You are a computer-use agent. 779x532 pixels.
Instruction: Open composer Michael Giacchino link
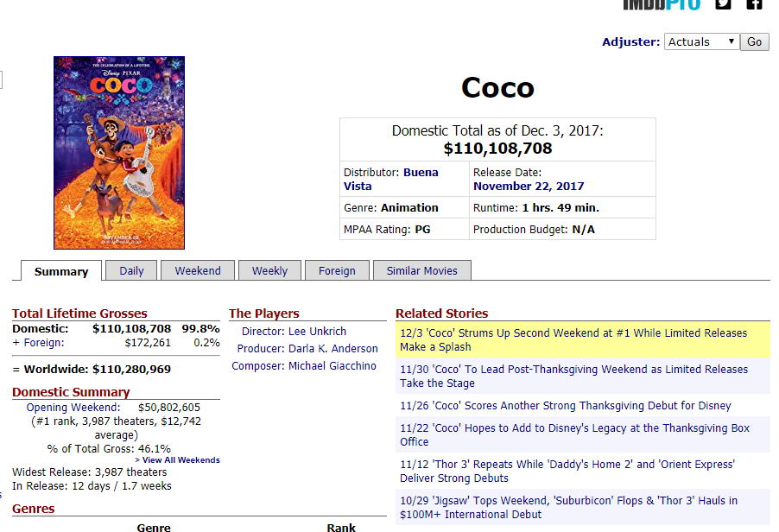[x=332, y=365]
